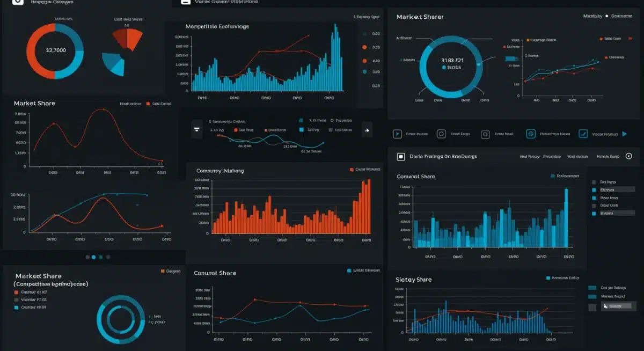Click the first circular record icon in the toolbar

click(x=441, y=134)
